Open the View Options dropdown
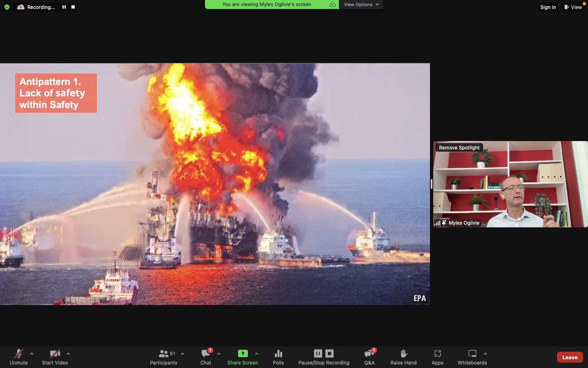 361,4
